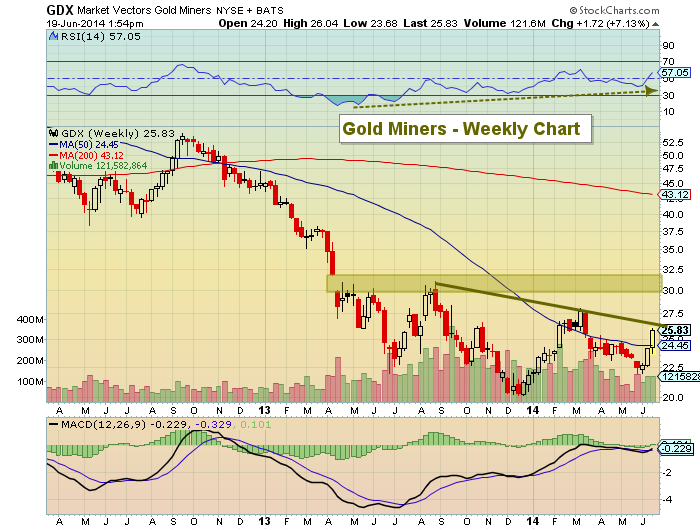Viewport: 700px width, 530px height.
Task: Click the 'Chg +1.72 (+7.13%)' value
Action: pyautogui.click(x=600, y=23)
